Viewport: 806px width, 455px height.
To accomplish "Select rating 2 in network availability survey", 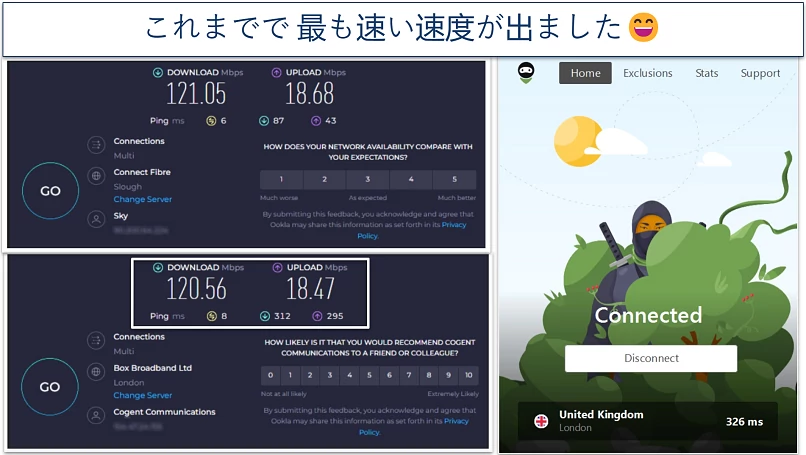I will click(324, 179).
